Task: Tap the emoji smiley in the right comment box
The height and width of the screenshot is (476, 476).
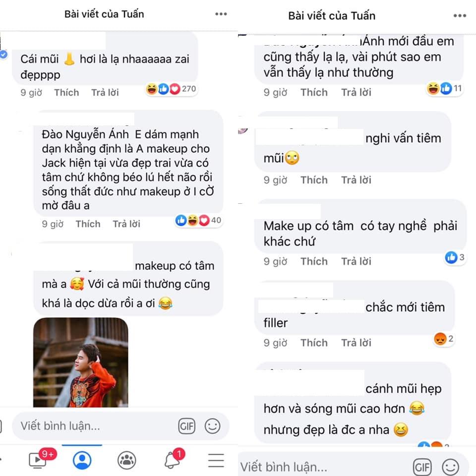Action: click(x=450, y=467)
